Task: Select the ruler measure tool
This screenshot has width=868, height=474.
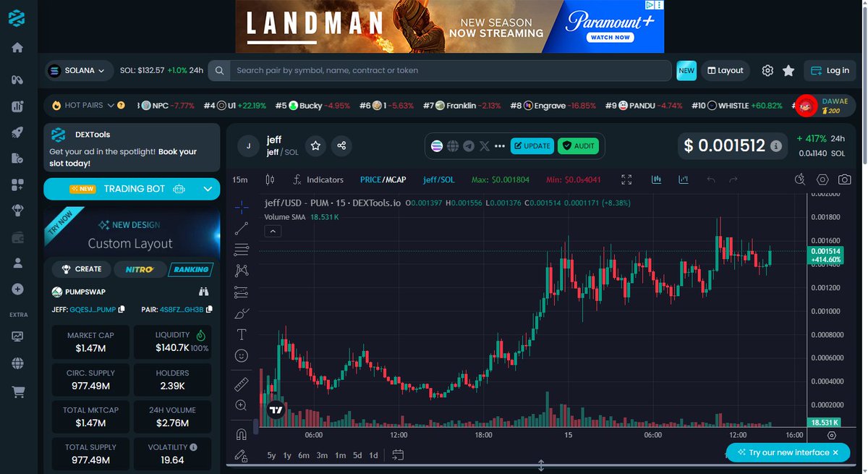Action: (x=242, y=384)
